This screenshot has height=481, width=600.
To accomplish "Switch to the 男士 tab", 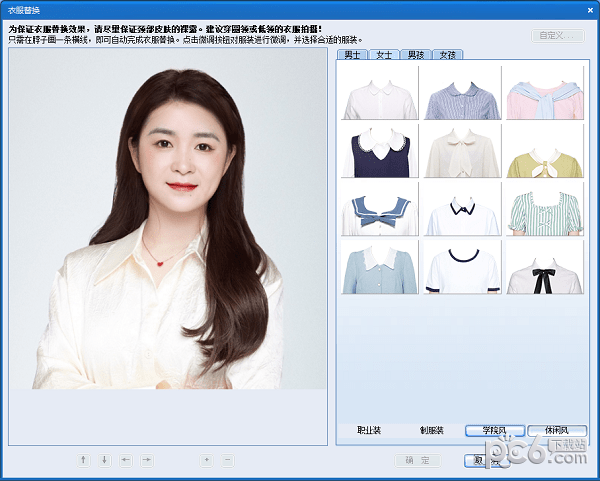I will point(351,55).
